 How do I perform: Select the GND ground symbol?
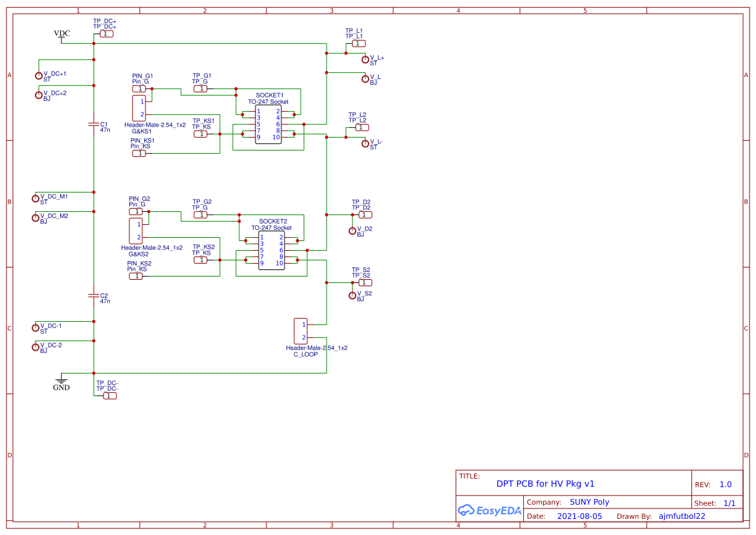coord(62,382)
